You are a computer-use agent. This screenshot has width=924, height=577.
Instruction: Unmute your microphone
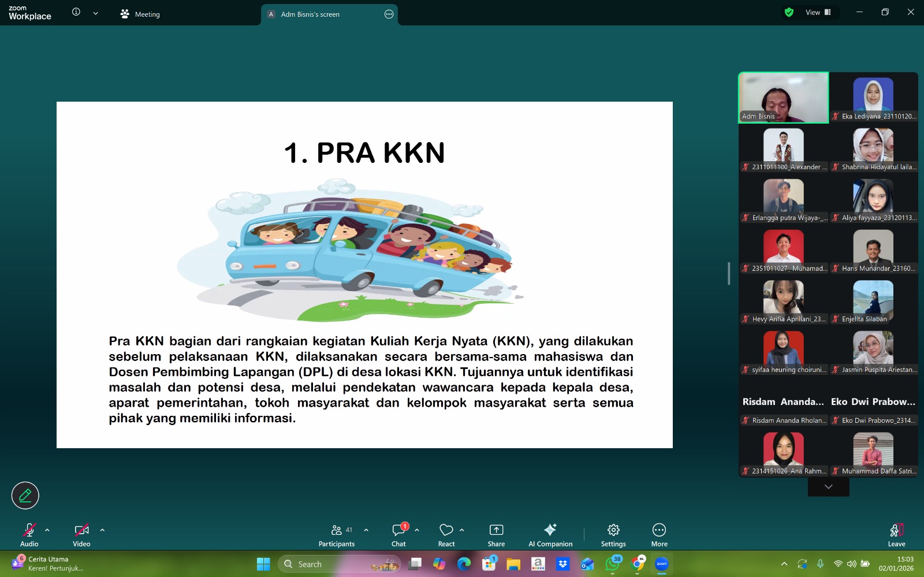point(28,534)
